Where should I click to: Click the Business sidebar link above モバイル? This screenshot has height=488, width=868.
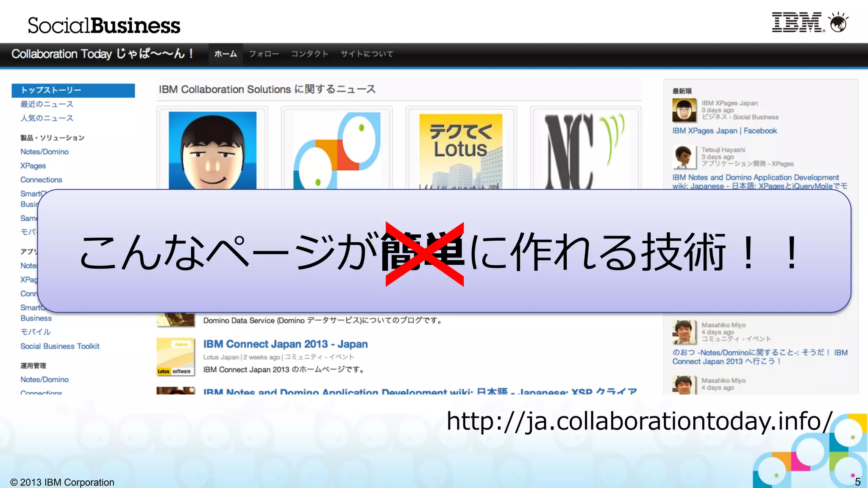coord(36,318)
